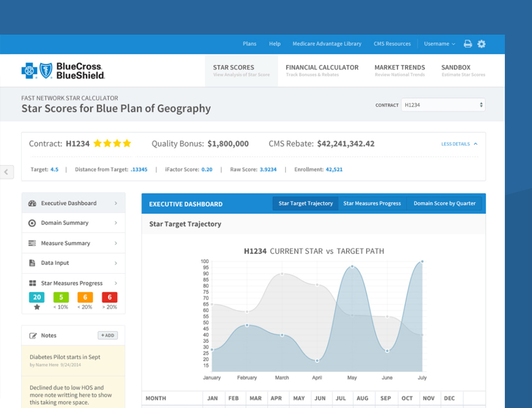Open settings with the gear icon

click(x=481, y=44)
